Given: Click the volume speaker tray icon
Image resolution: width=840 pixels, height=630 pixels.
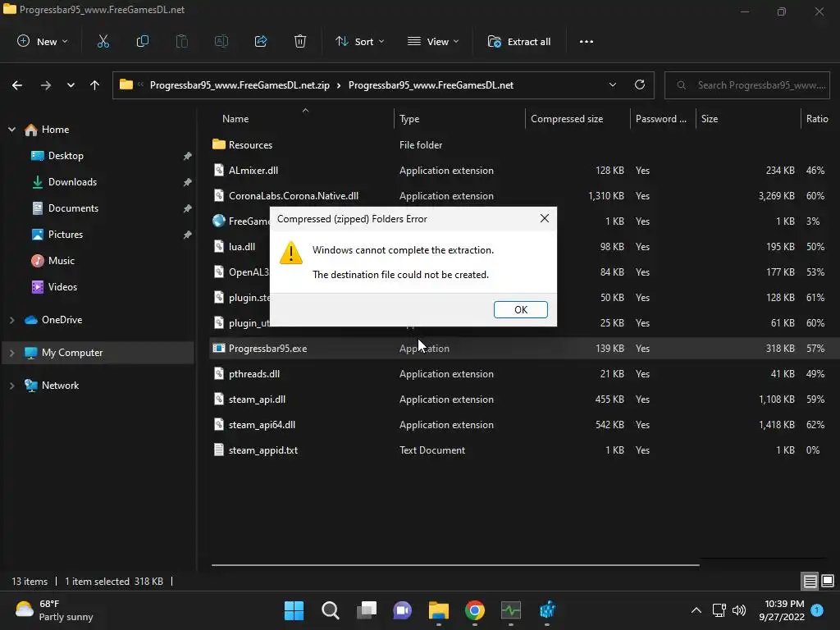Looking at the screenshot, I should (x=739, y=610).
